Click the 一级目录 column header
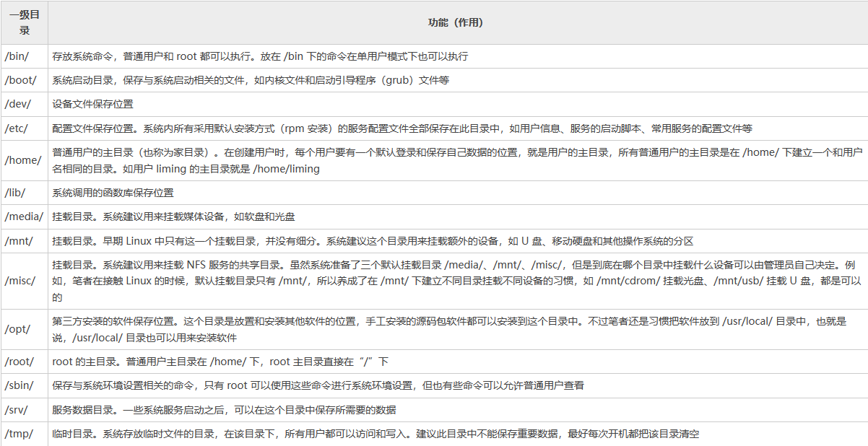The height and width of the screenshot is (446, 868). tap(24, 22)
